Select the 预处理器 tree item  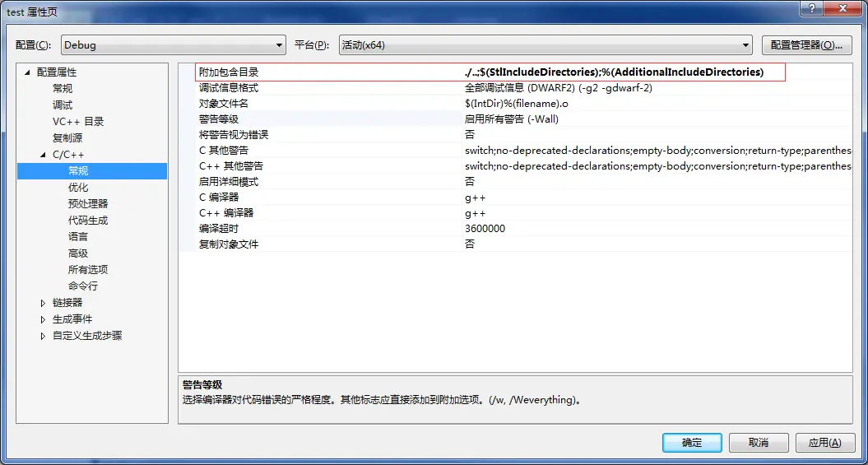click(88, 204)
